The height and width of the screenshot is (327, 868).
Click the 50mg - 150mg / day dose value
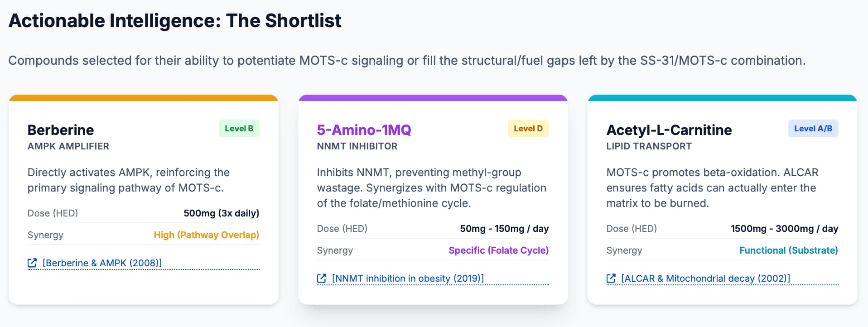click(x=504, y=229)
